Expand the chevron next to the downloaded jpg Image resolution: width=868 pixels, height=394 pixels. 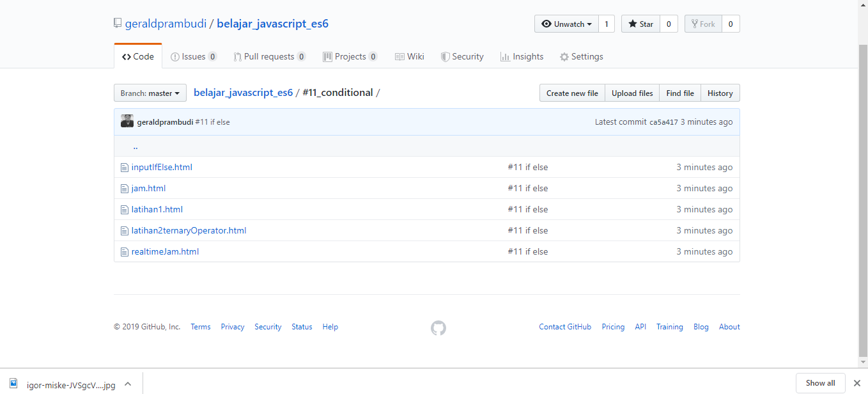(127, 383)
